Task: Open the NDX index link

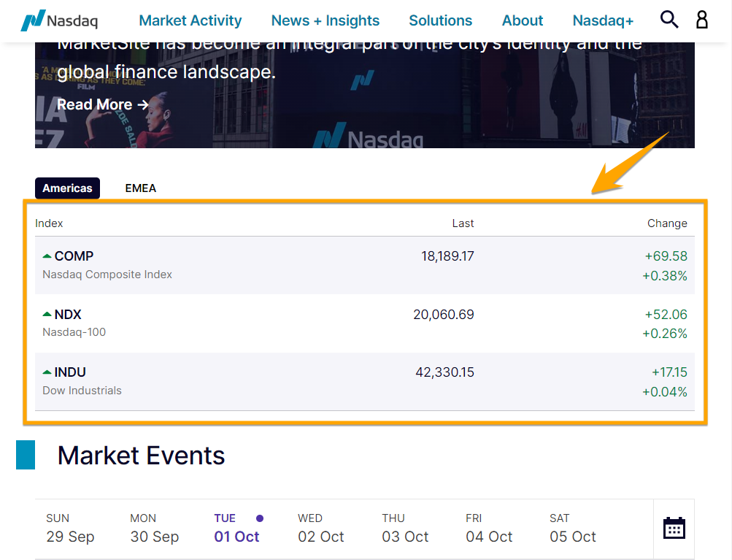Action: point(68,315)
